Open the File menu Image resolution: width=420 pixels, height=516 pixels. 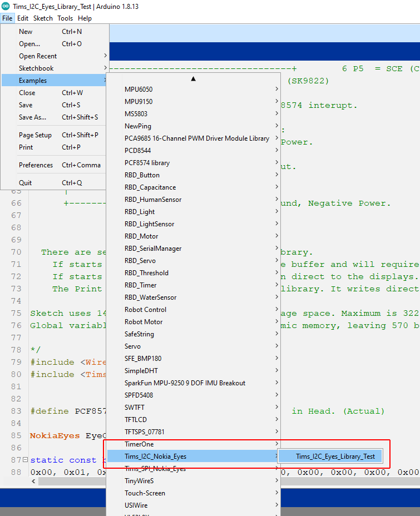coord(7,18)
